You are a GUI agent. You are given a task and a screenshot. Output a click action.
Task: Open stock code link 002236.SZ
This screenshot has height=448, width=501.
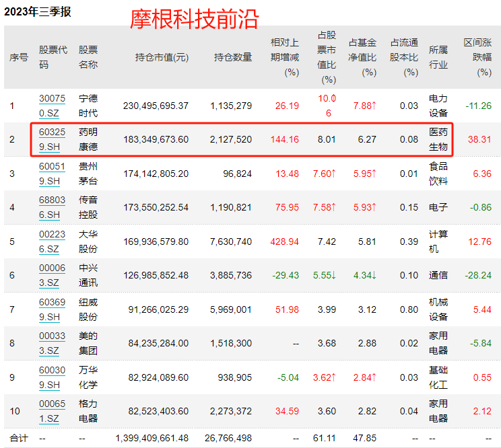point(52,241)
